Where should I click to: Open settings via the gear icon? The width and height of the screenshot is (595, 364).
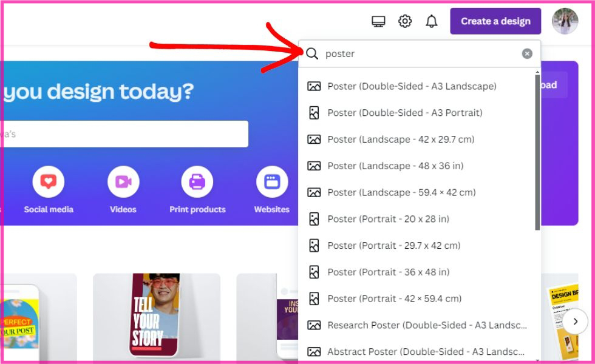[405, 21]
